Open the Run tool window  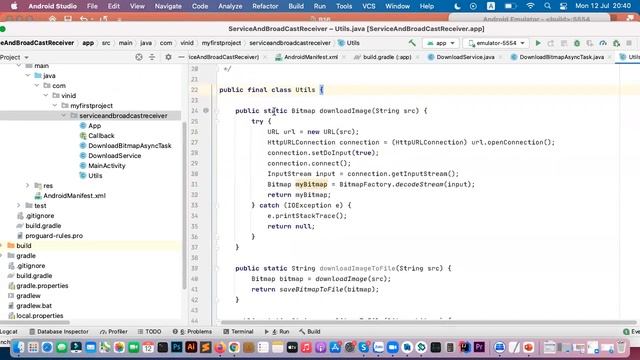coord(277,332)
